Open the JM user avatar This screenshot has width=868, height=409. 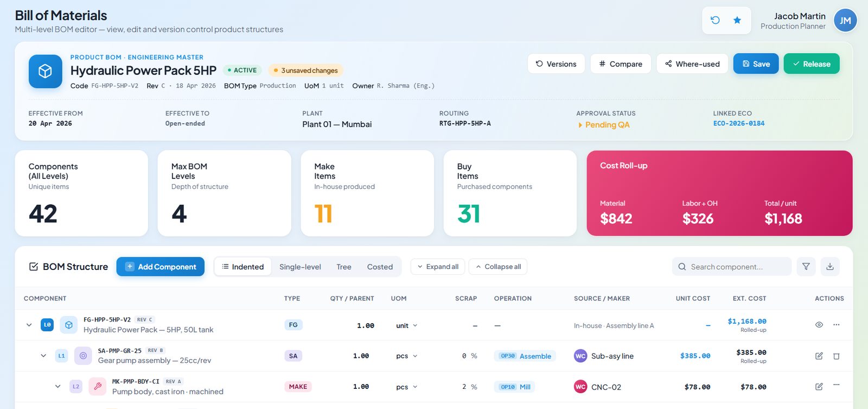(845, 21)
